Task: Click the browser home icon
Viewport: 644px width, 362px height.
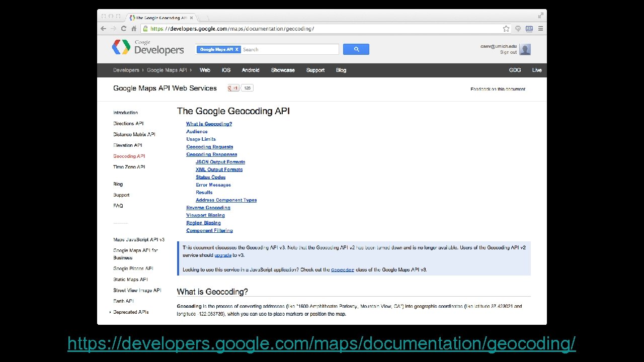Action: coord(133,29)
